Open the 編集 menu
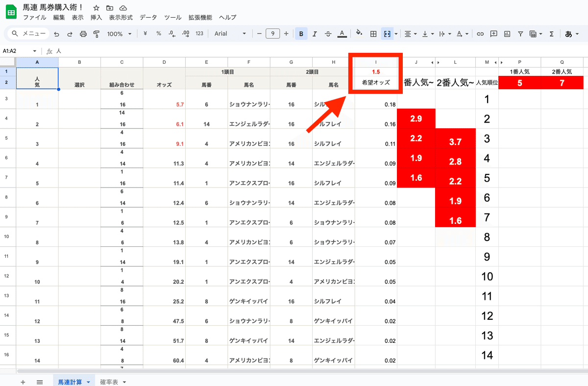 (59, 18)
